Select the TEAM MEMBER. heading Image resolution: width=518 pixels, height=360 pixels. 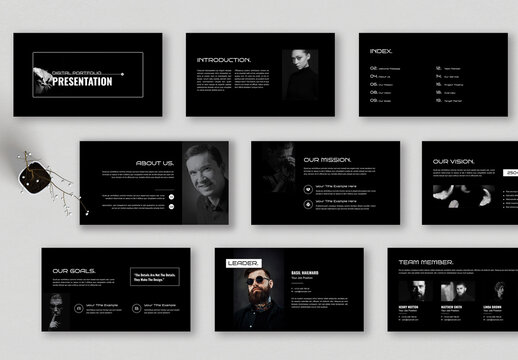(x=426, y=262)
